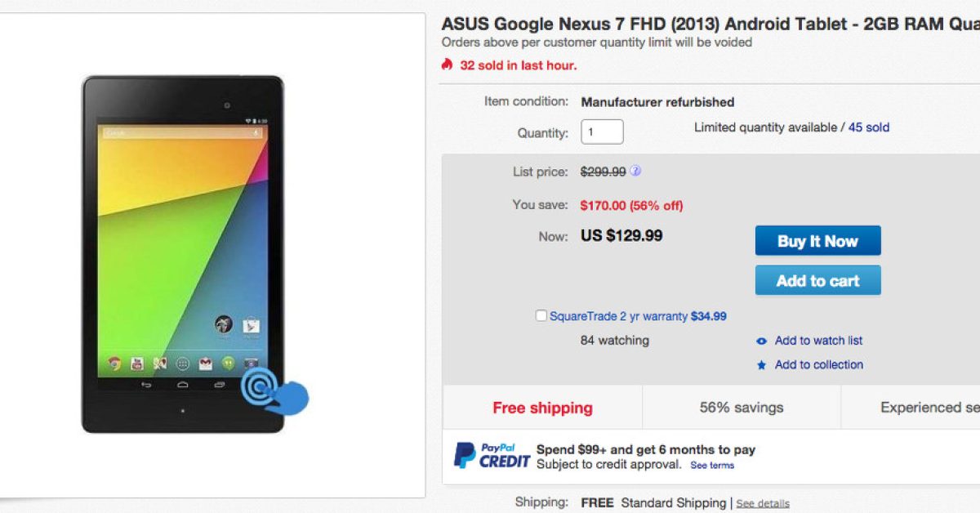
Task: Select the 56% savings tab
Action: (741, 408)
